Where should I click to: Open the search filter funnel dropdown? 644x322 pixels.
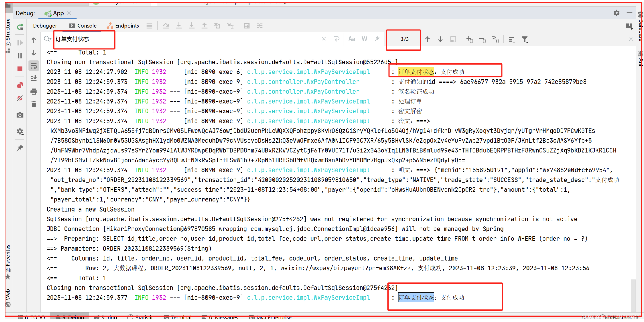coord(525,39)
